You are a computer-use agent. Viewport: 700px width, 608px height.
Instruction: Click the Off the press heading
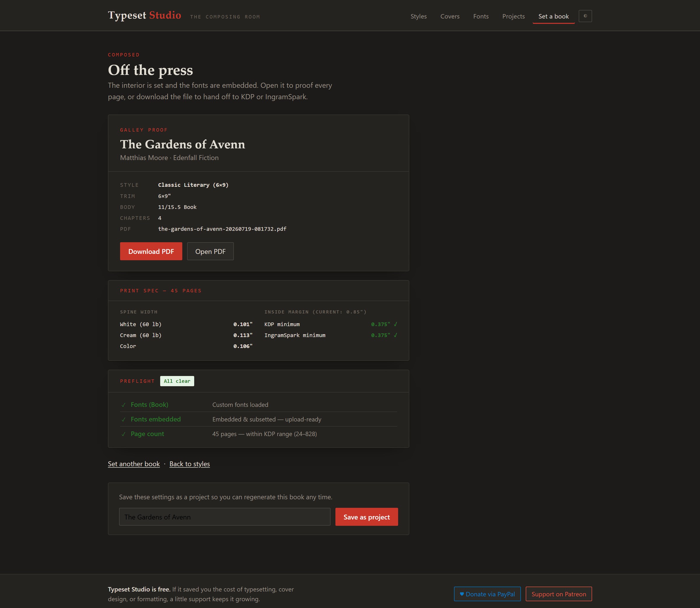[150, 70]
